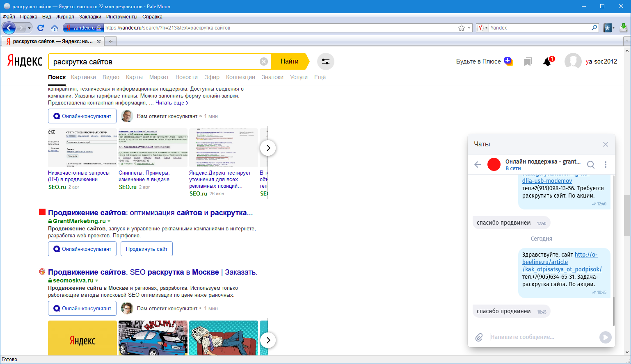The height and width of the screenshot is (364, 631).
Task: Show next images in lower seomoskva carousel
Action: click(268, 340)
